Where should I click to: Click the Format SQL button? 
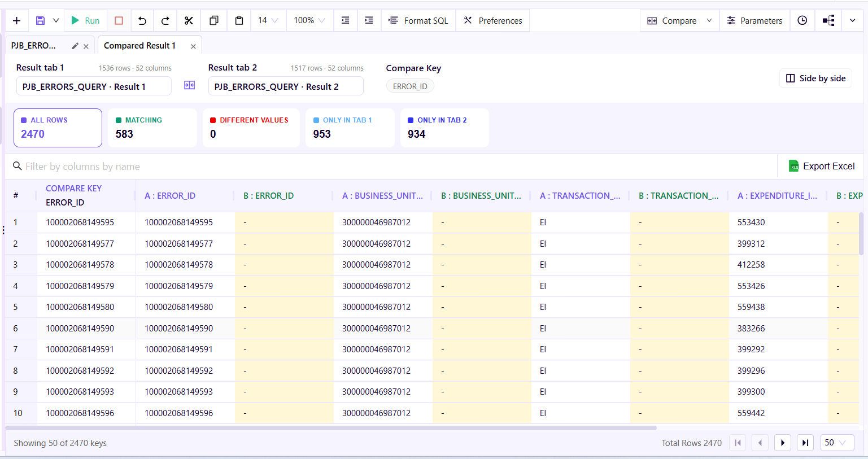pos(418,21)
